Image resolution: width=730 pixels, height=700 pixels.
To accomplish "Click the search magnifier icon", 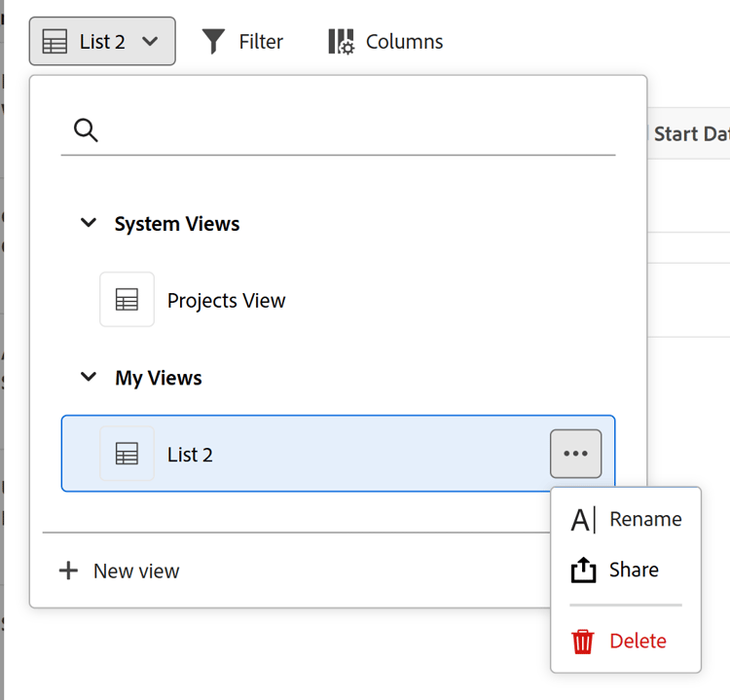I will click(x=86, y=130).
